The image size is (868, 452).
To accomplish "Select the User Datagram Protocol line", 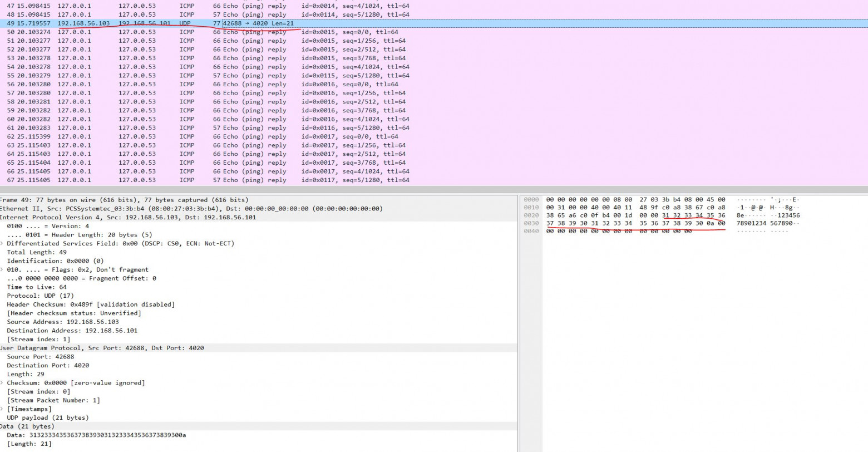I will click(x=259, y=348).
